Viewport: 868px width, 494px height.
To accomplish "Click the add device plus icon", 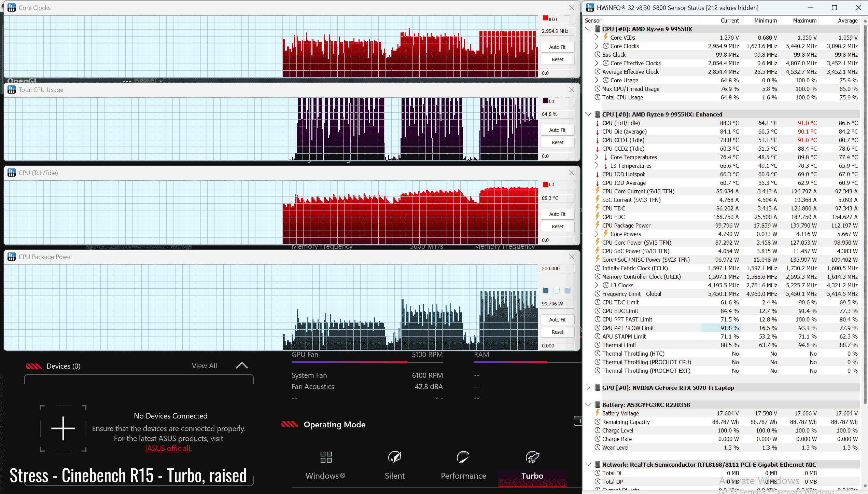I will tap(63, 428).
